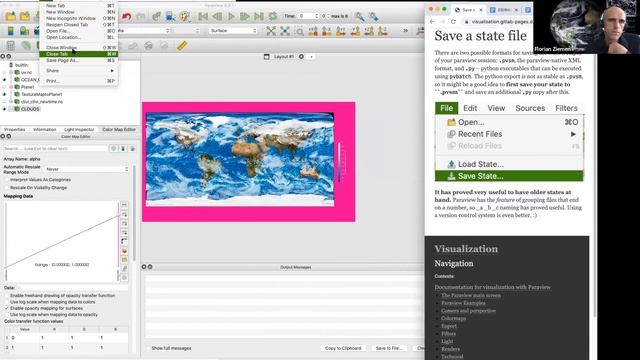Click the Play animation button

coord(231,16)
